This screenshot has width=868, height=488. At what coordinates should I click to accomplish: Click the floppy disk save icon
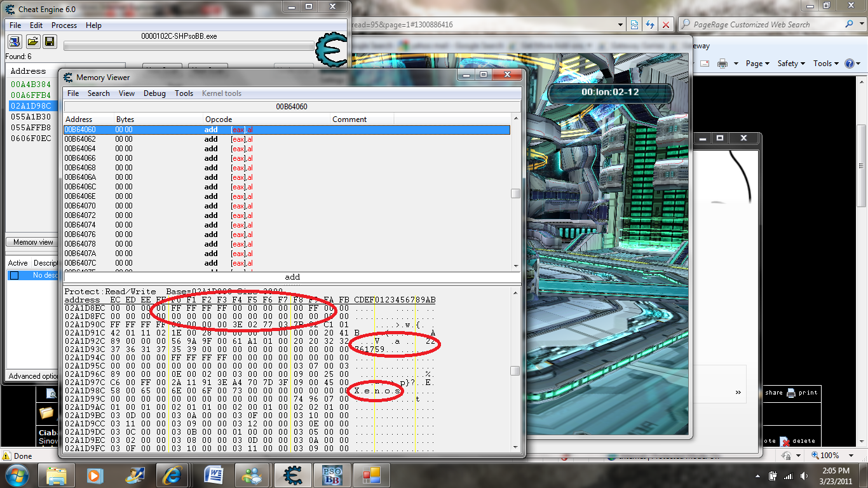[x=49, y=42]
